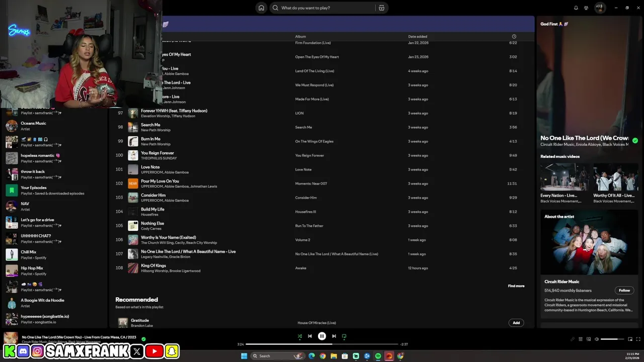644x362 pixels.
Task: Select track Burn In Me
Action: (322, 141)
